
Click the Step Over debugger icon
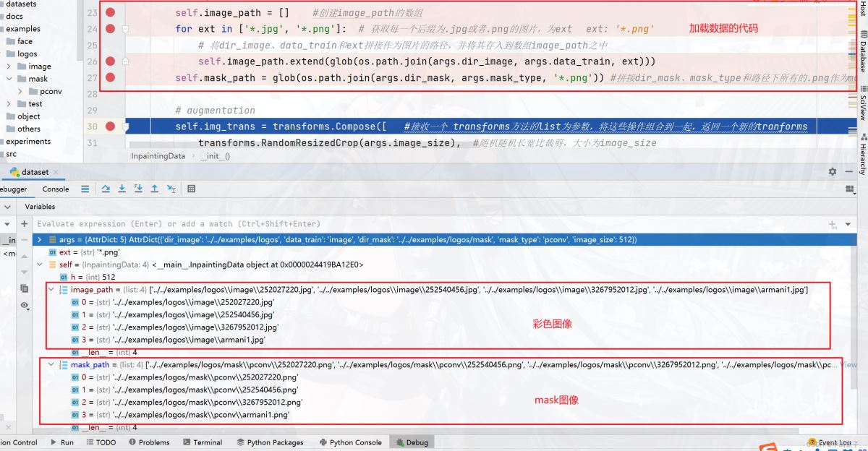pos(106,189)
